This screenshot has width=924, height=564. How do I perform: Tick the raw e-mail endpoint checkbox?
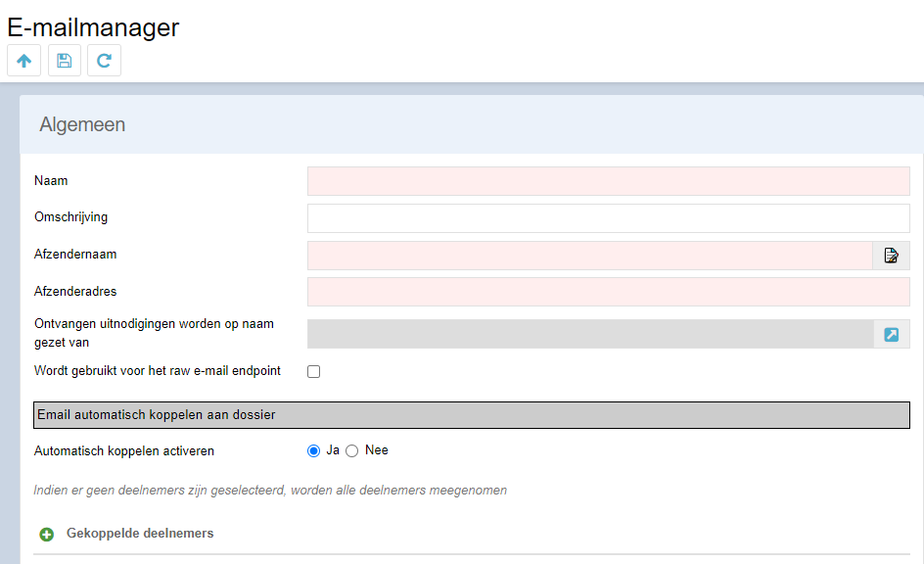(313, 371)
